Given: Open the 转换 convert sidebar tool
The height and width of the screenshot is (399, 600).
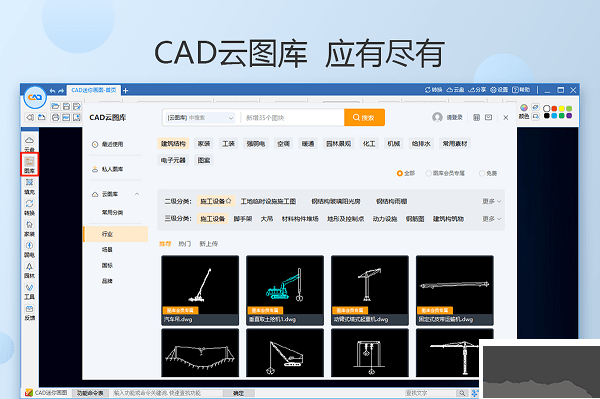Looking at the screenshot, I should (x=29, y=207).
